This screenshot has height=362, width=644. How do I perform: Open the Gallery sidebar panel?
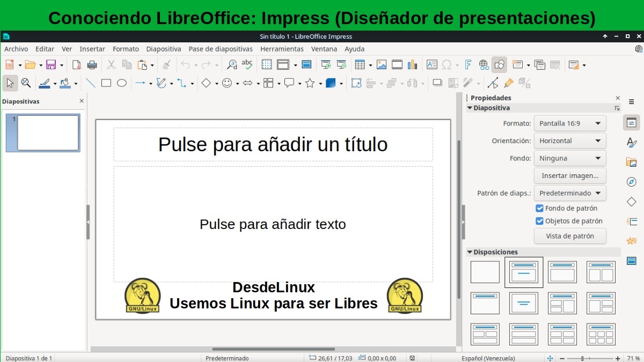click(631, 161)
